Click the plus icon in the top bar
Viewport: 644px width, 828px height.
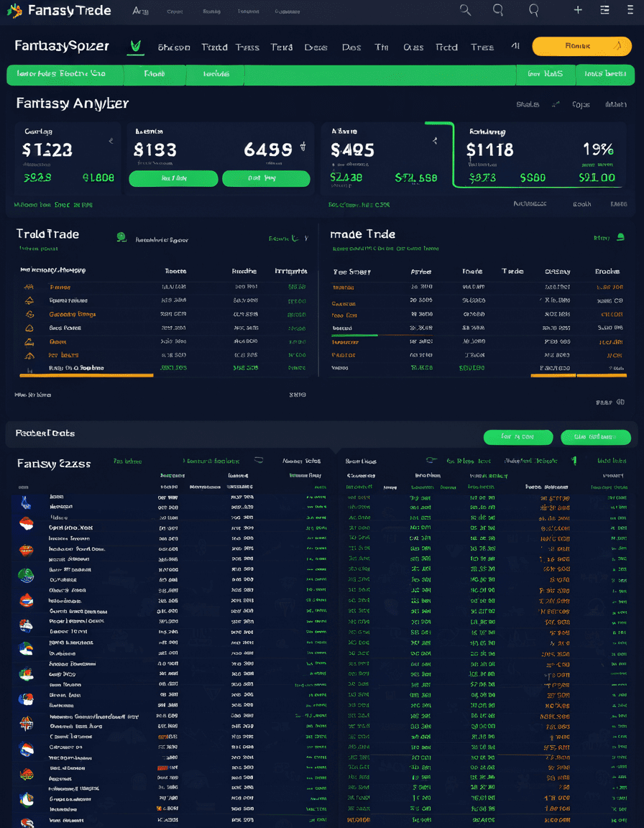578,9
